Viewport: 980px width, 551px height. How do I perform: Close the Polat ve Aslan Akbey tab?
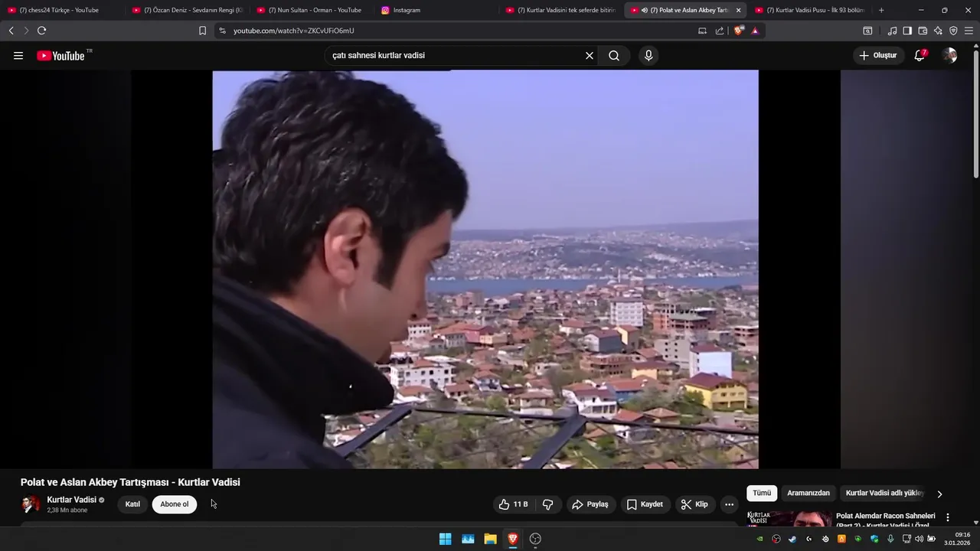(738, 10)
